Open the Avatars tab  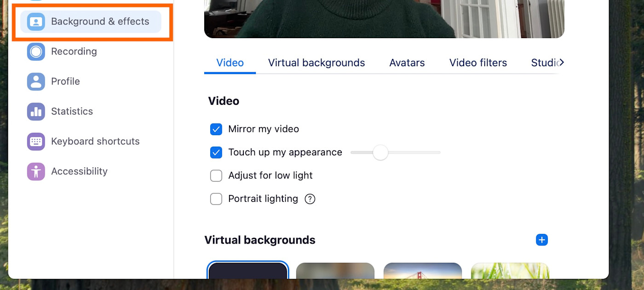pos(407,63)
